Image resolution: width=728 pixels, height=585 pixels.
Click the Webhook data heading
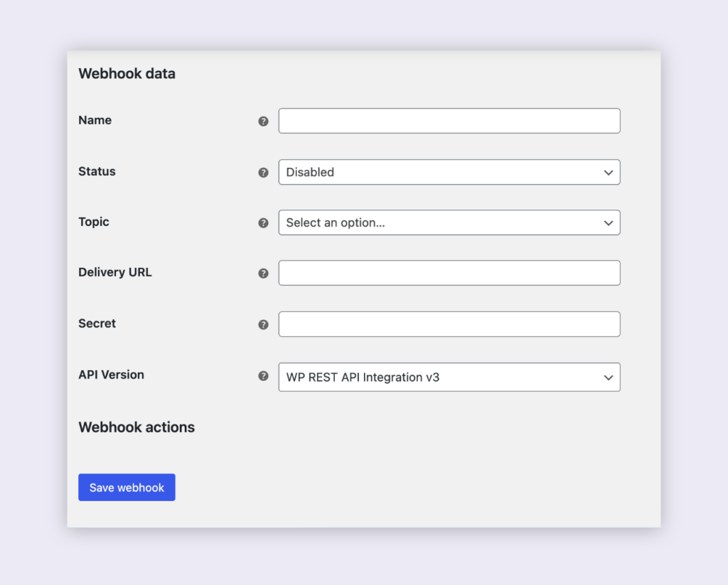[127, 73]
